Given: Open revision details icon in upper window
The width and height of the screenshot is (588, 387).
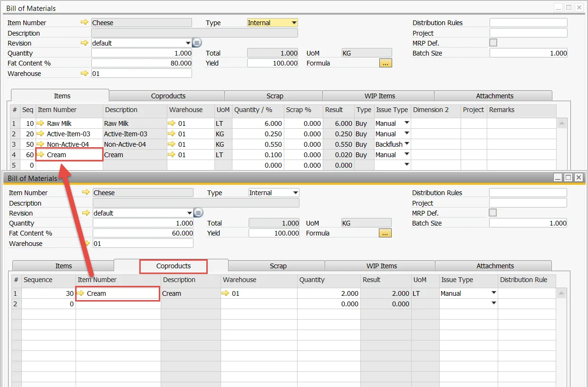Looking at the screenshot, I should 197,43.
